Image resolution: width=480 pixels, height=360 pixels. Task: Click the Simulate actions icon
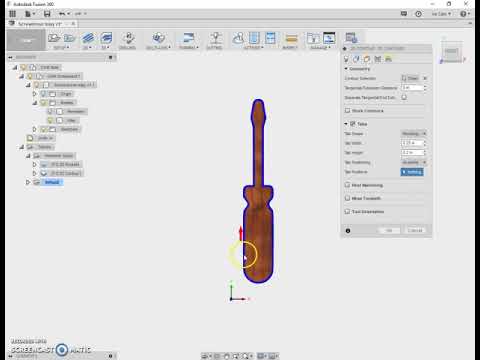(238, 38)
